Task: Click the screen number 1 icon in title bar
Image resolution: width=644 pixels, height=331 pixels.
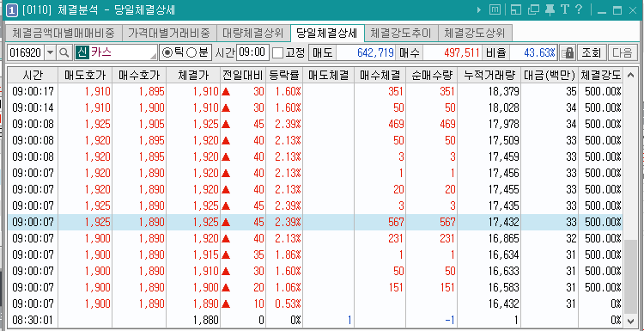Action: [12, 10]
